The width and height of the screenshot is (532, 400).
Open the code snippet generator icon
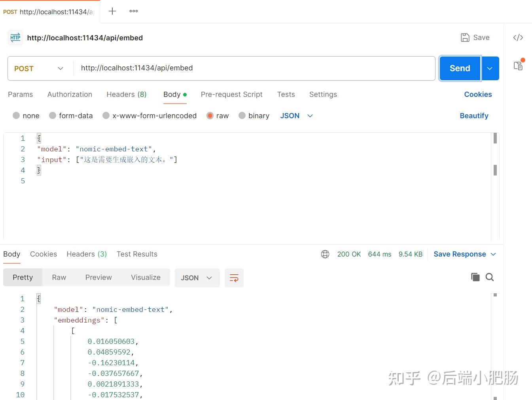tap(518, 38)
